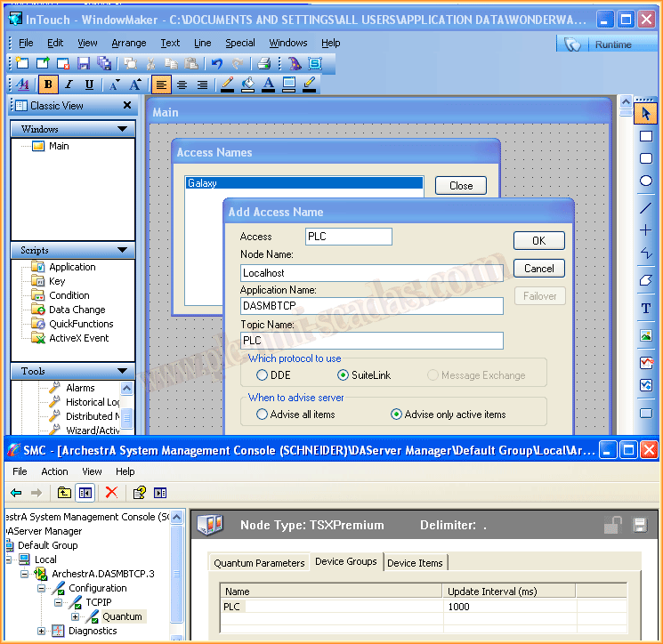Viewport: 663px width, 644px height.
Task: Select the DDE protocol radio button
Action: tap(262, 375)
